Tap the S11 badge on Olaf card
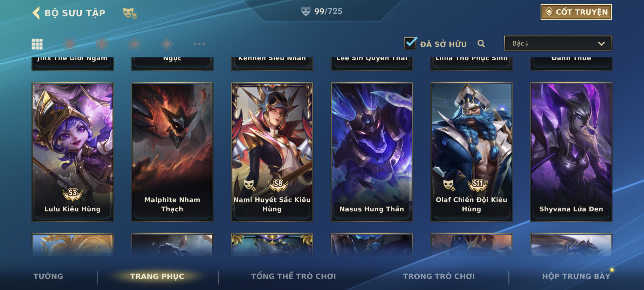The width and height of the screenshot is (644, 290). tap(478, 185)
